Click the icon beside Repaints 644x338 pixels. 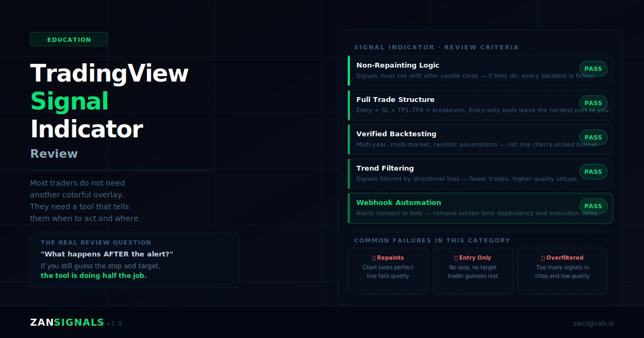[x=374, y=258]
